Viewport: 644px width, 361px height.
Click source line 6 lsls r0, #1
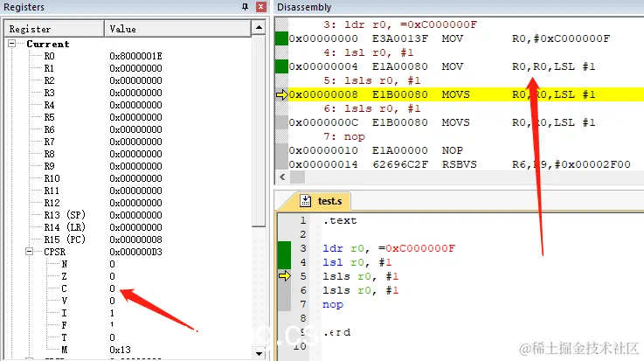(361, 290)
